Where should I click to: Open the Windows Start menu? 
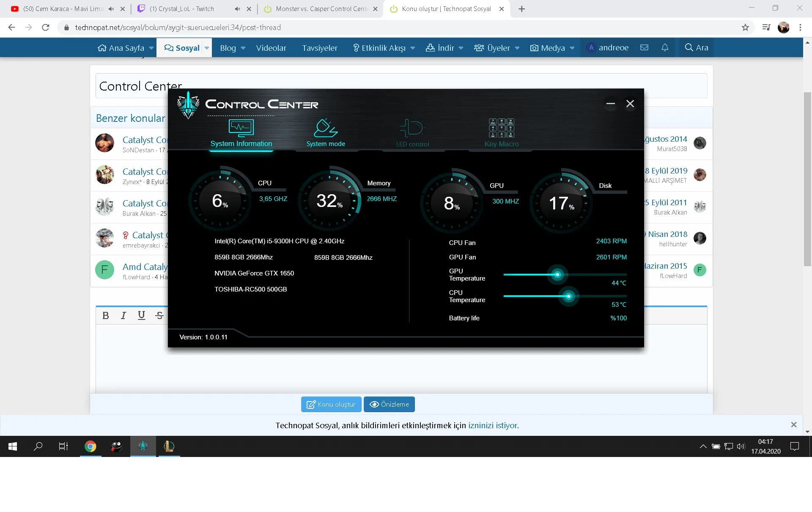pos(13,446)
